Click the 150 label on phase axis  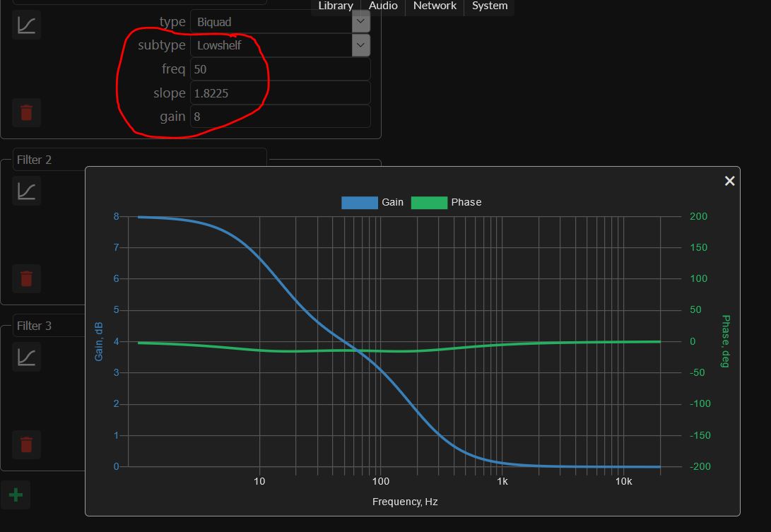(x=699, y=247)
